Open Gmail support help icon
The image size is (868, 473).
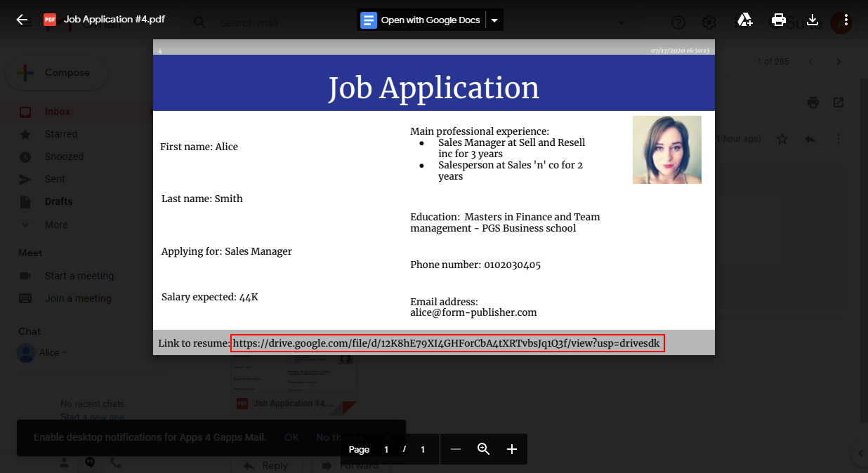pyautogui.click(x=678, y=22)
